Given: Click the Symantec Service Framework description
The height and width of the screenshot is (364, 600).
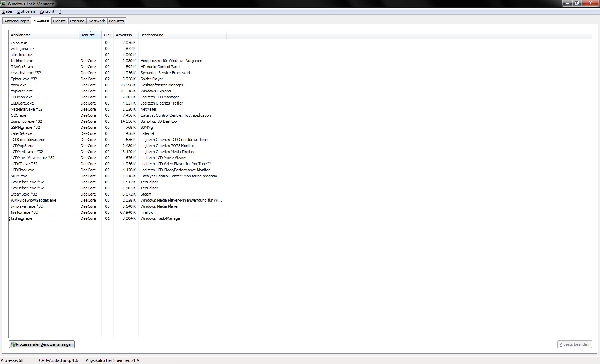Looking at the screenshot, I should point(166,73).
